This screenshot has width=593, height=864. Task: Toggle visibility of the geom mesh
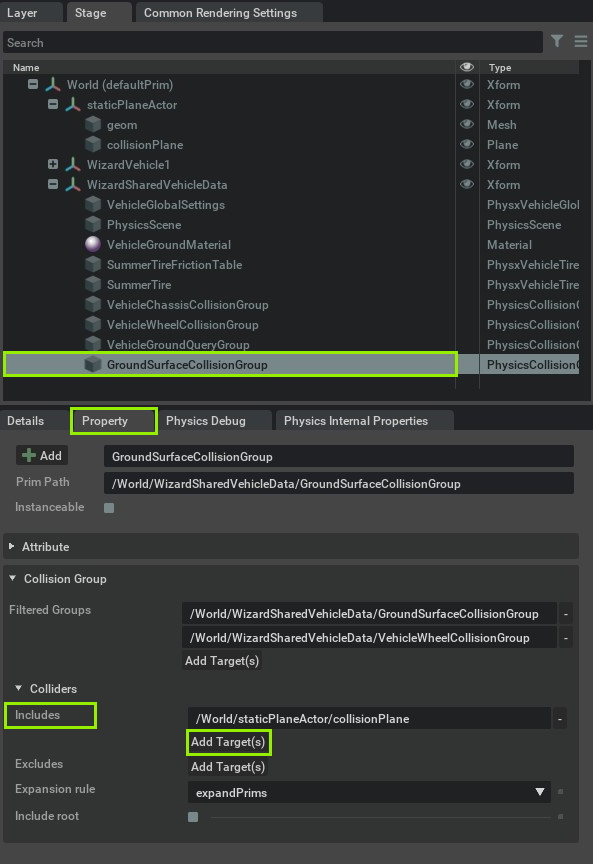pyautogui.click(x=467, y=124)
